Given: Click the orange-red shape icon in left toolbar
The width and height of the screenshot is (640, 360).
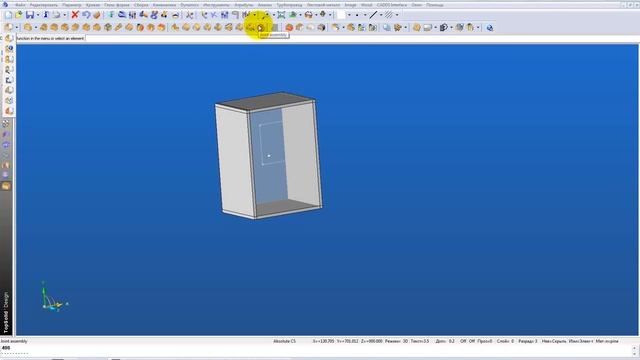Looking at the screenshot, I should (x=9, y=111).
